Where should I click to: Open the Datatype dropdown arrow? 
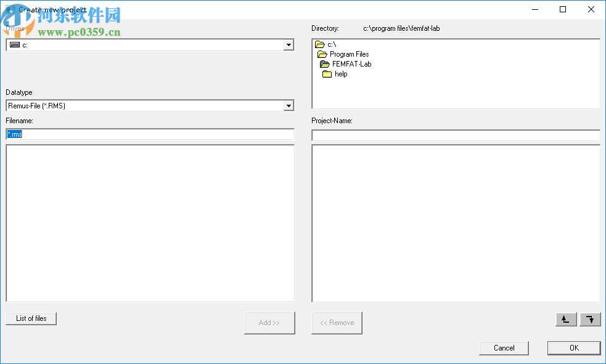point(289,105)
